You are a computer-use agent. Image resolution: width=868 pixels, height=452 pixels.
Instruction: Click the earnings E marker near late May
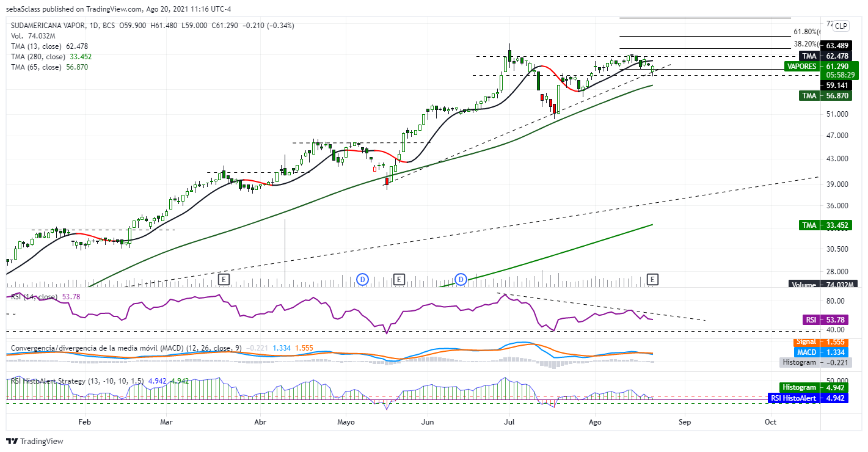(x=399, y=279)
